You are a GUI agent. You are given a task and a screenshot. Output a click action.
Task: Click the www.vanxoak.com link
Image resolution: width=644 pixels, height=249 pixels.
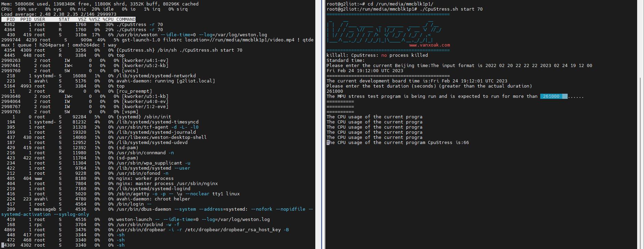tap(429, 45)
